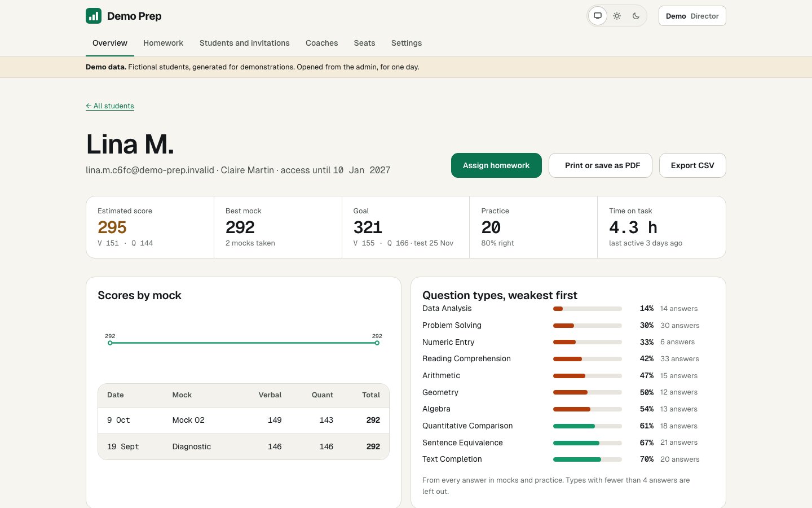Click the first 292 point on mock chart
Viewport: 812px width, 508px height.
coord(110,343)
